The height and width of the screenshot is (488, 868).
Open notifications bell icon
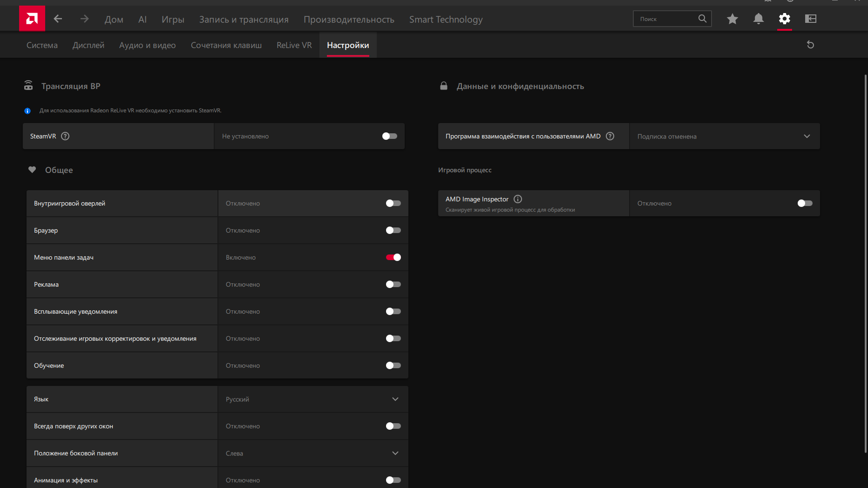coord(759,19)
